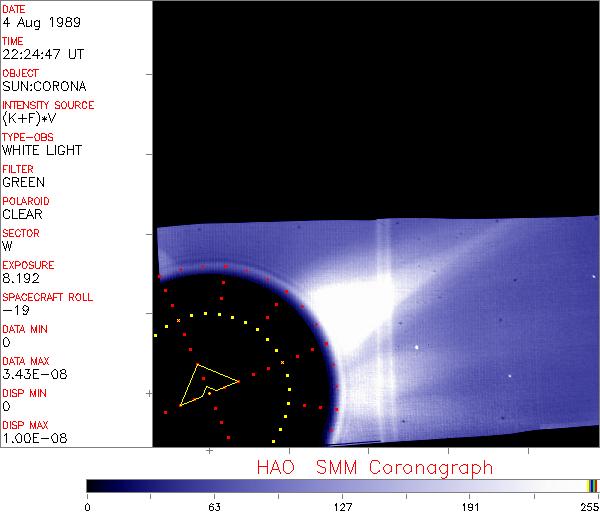
Task: Click the dark left end of color bar
Action: (95, 485)
